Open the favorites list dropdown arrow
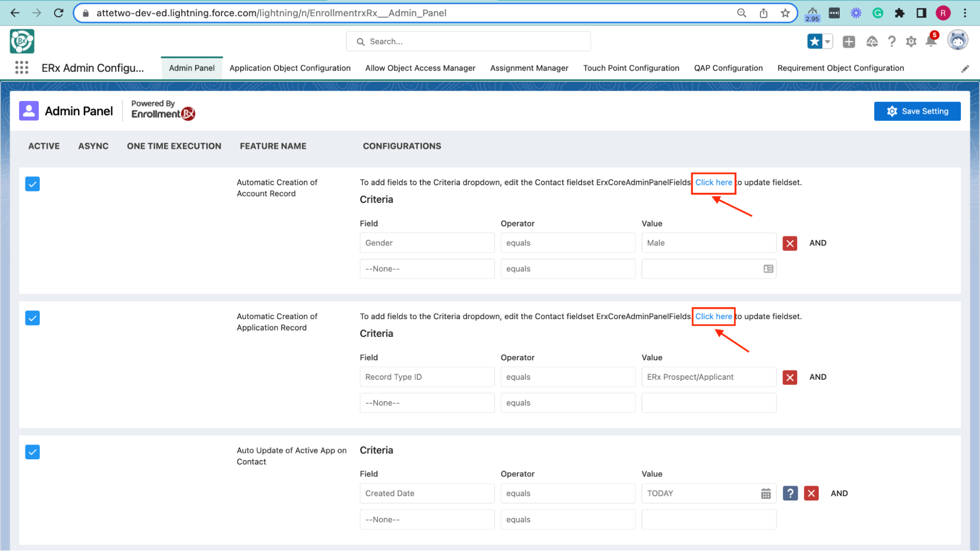 (x=828, y=42)
